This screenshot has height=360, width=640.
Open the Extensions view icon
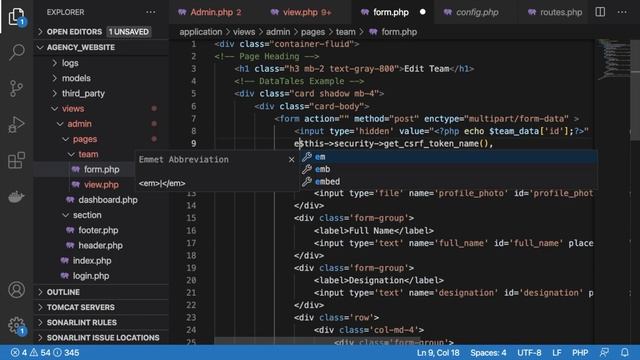tap(16, 160)
